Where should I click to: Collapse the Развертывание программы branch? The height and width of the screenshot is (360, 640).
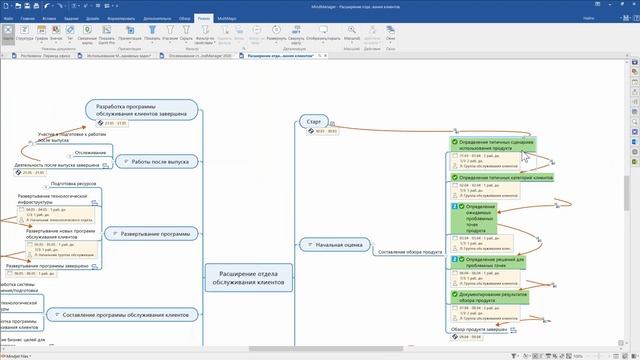pyautogui.click(x=115, y=234)
